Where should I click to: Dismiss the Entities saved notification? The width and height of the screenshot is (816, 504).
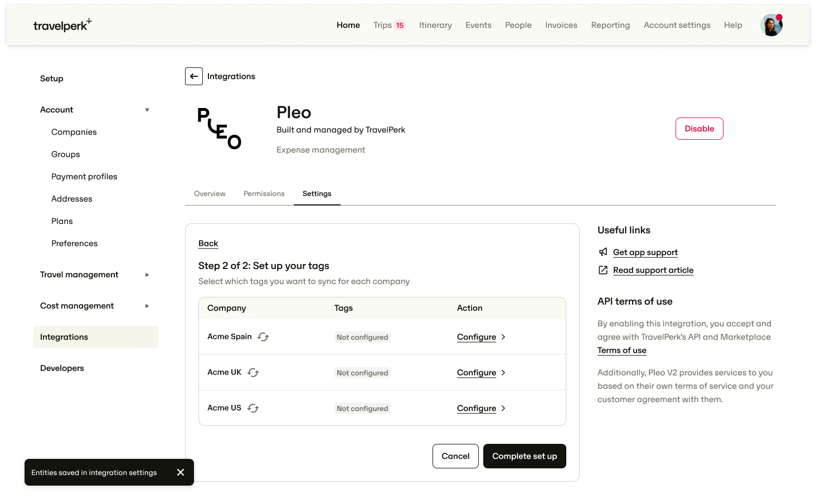(x=181, y=472)
